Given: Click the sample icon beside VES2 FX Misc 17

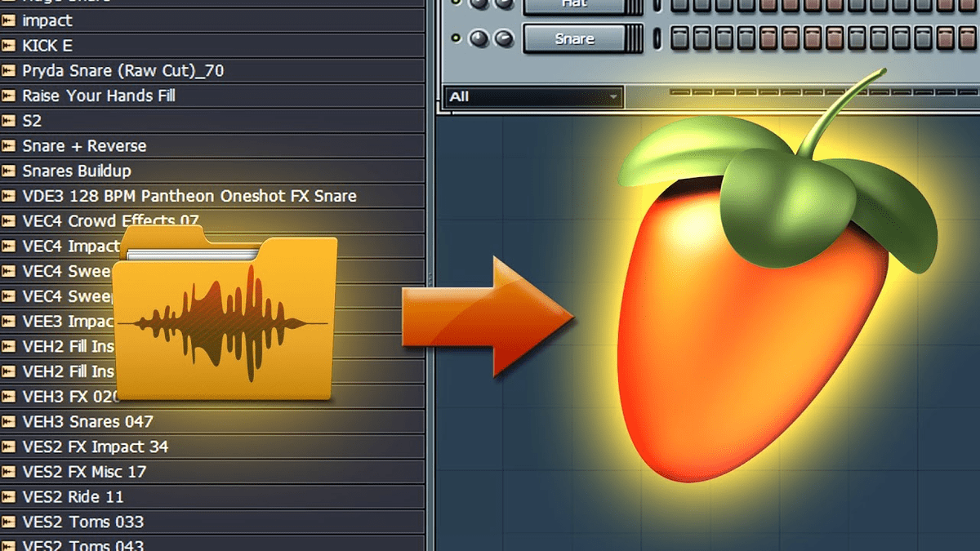Looking at the screenshot, I should pos(9,472).
